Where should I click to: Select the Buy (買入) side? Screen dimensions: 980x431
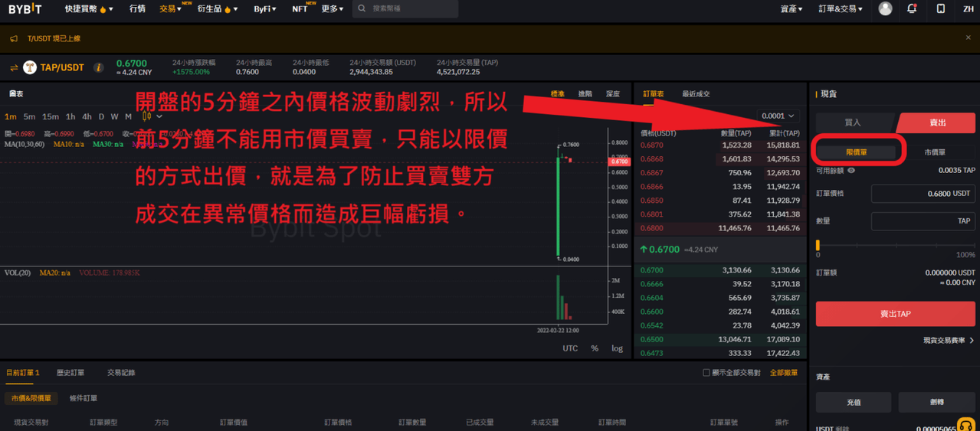(x=852, y=122)
